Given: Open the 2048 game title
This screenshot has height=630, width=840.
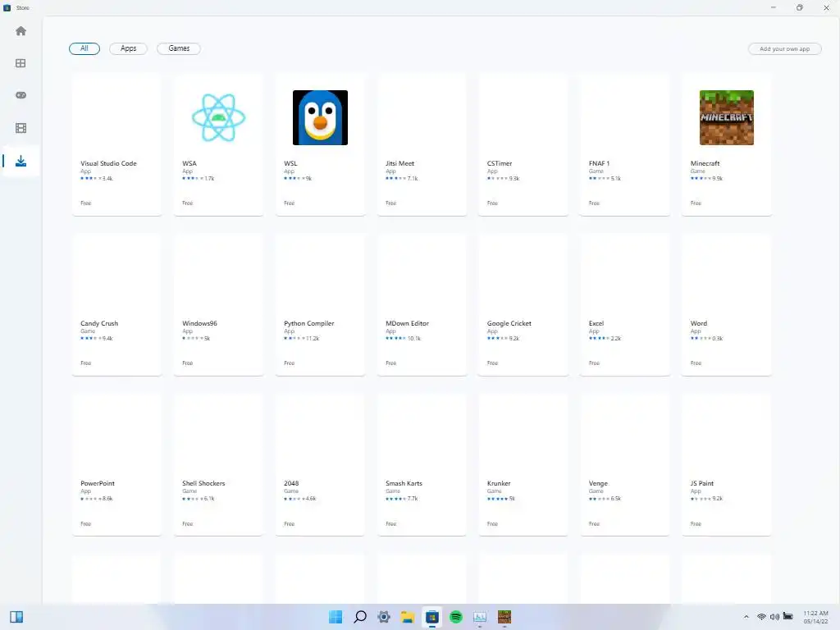Looking at the screenshot, I should [x=291, y=483].
